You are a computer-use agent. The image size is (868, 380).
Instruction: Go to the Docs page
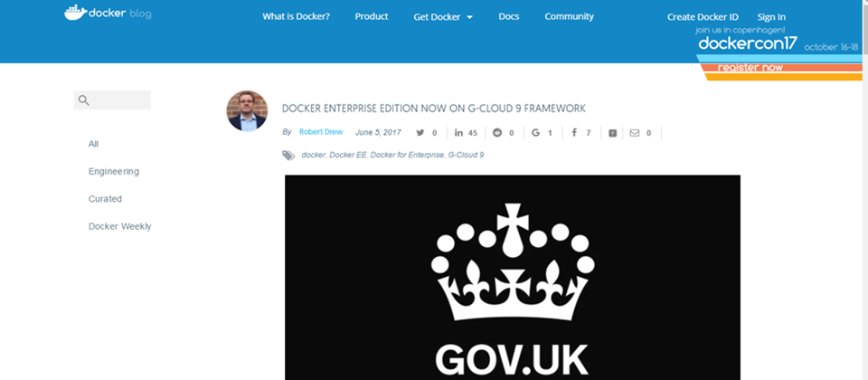pos(509,16)
